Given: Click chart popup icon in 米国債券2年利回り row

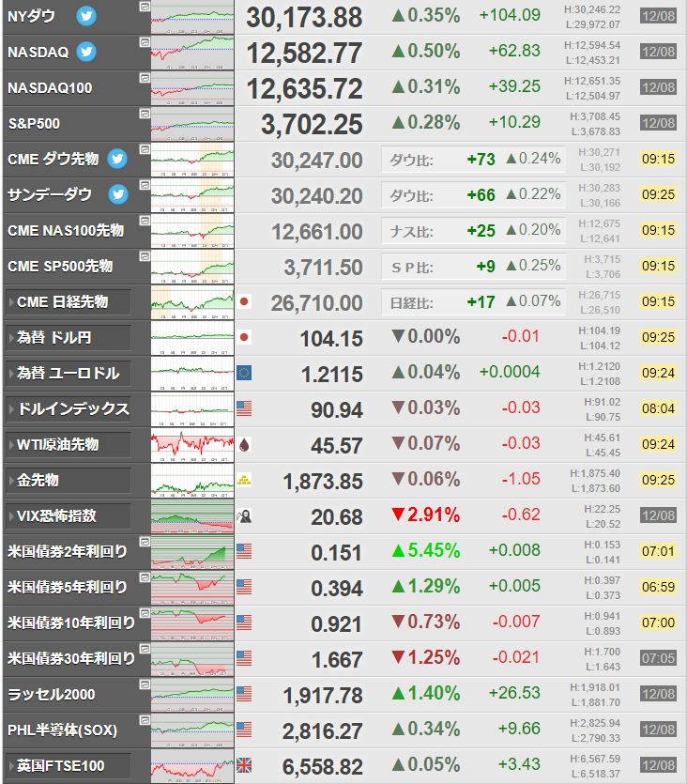Looking at the screenshot, I should tap(145, 542).
